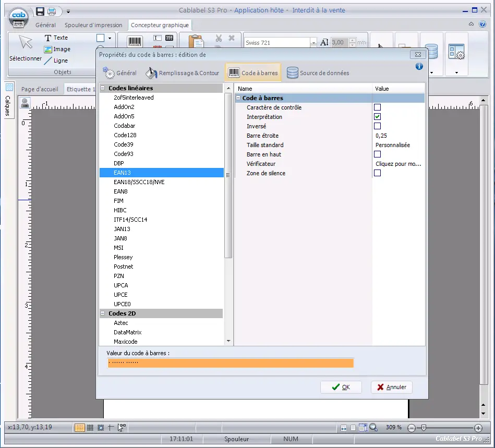Uncheck the Interprétation checkbox
The width and height of the screenshot is (495, 448).
377,117
